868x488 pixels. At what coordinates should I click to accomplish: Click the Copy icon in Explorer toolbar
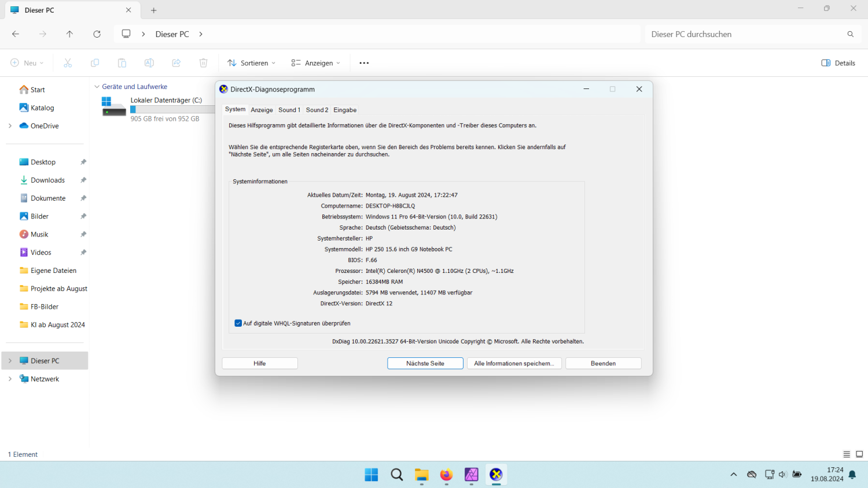pos(95,63)
